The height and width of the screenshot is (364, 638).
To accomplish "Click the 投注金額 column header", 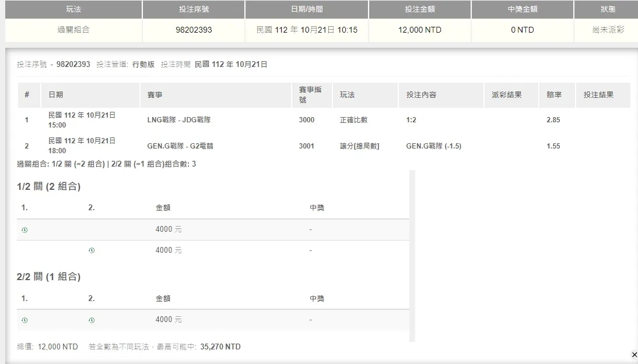I will [x=420, y=9].
